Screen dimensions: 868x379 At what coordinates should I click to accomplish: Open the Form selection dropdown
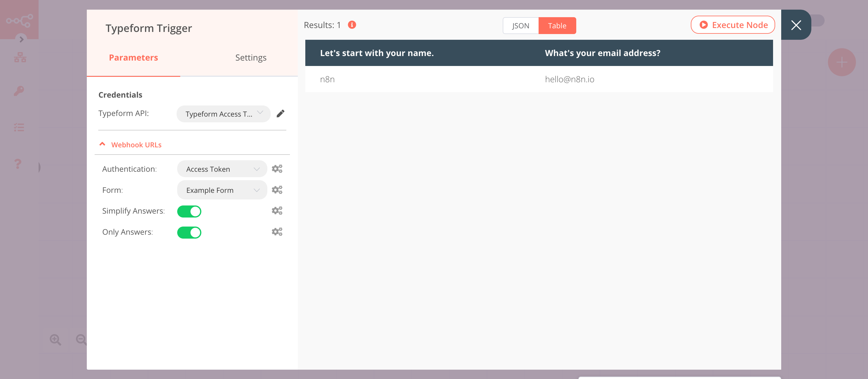pos(222,190)
